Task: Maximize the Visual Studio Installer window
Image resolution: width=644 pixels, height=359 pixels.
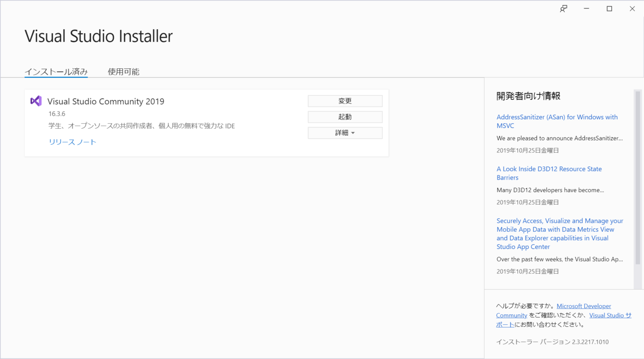Action: point(609,9)
